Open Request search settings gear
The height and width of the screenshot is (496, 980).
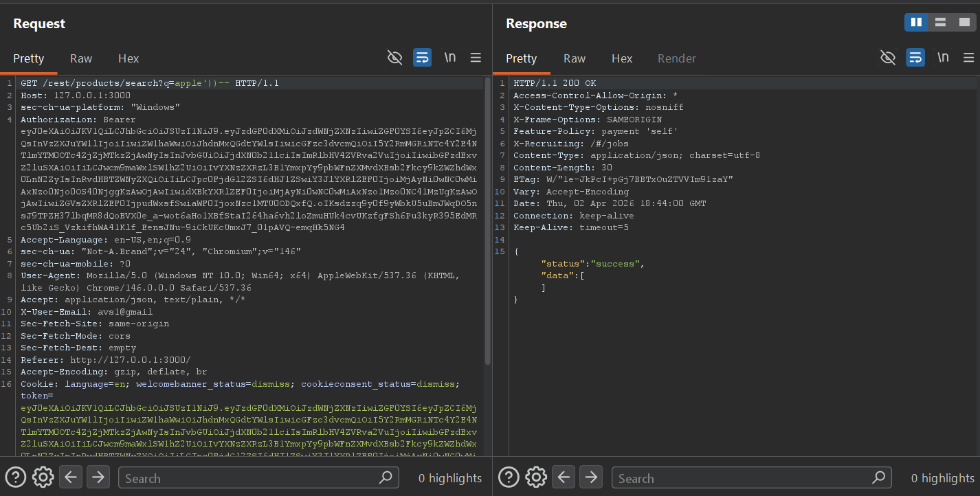43,477
